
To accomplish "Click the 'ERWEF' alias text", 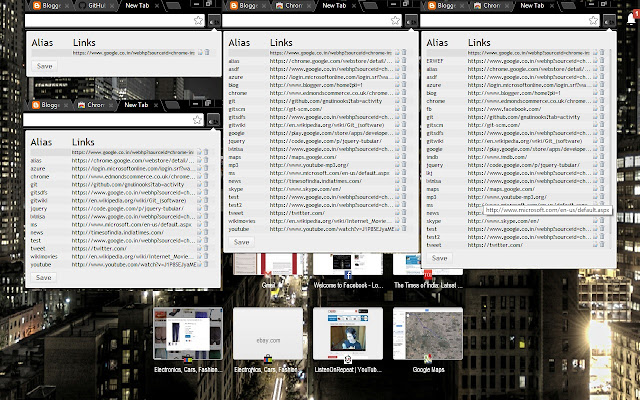I will [435, 61].
